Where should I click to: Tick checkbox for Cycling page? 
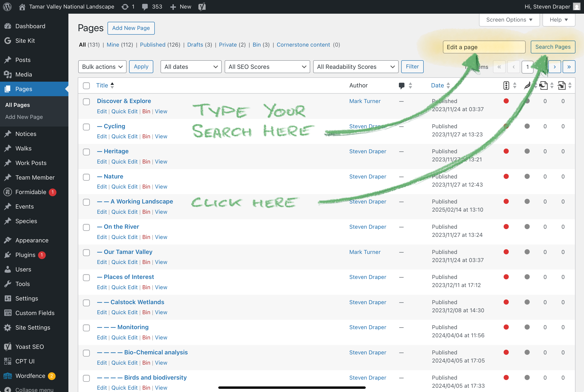pyautogui.click(x=86, y=127)
